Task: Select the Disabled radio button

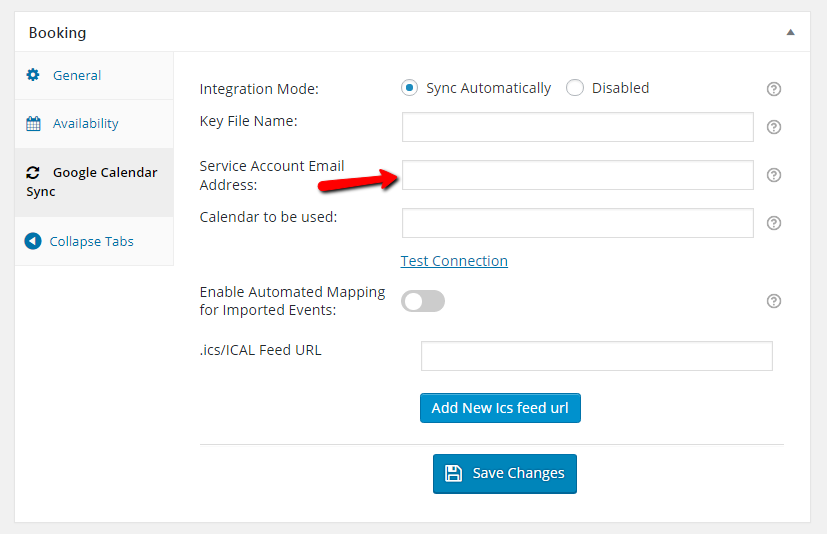Action: coord(575,88)
